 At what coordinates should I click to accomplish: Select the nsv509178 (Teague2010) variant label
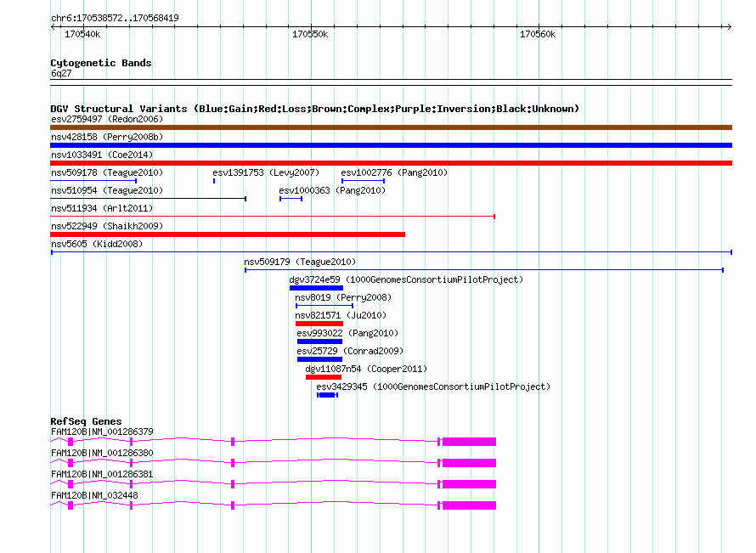pos(107,172)
